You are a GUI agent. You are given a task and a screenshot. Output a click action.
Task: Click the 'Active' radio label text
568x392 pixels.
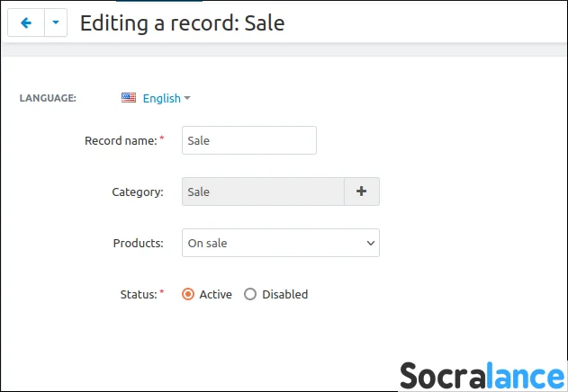(215, 294)
